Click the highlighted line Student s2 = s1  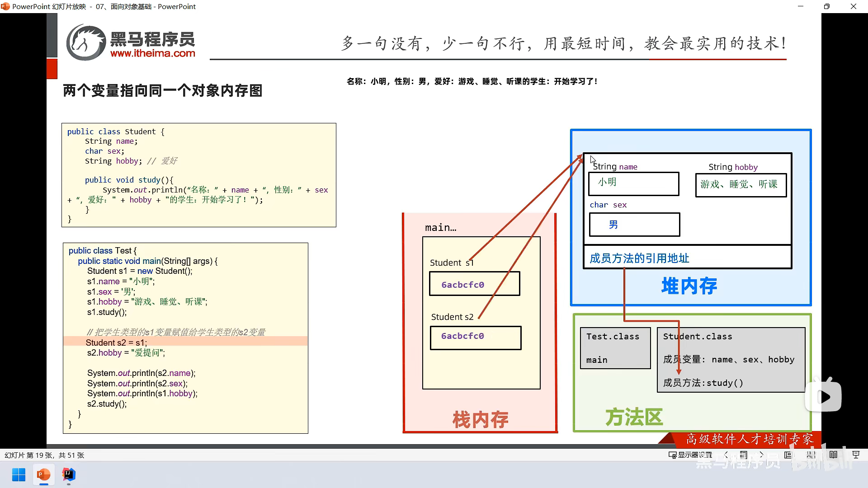click(116, 343)
